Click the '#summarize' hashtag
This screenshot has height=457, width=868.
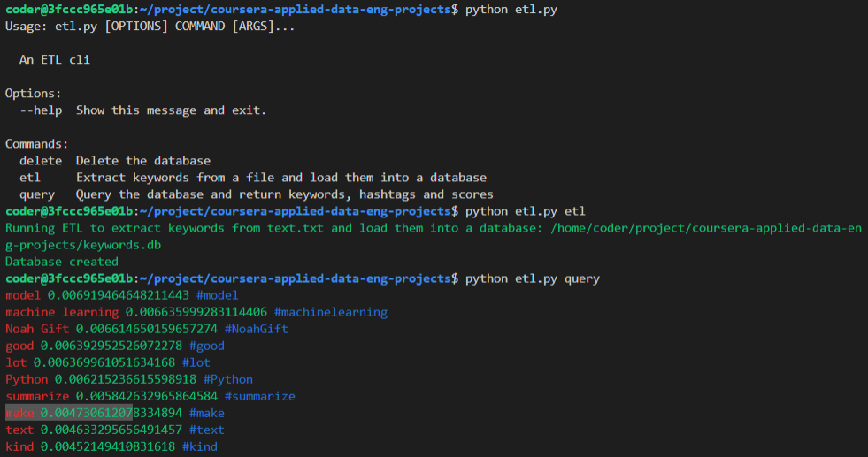(259, 396)
